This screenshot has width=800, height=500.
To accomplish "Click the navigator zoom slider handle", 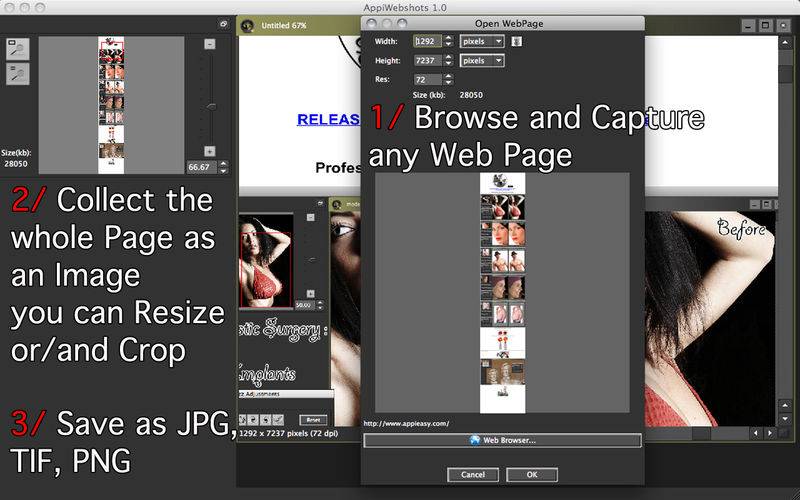I will (210, 106).
